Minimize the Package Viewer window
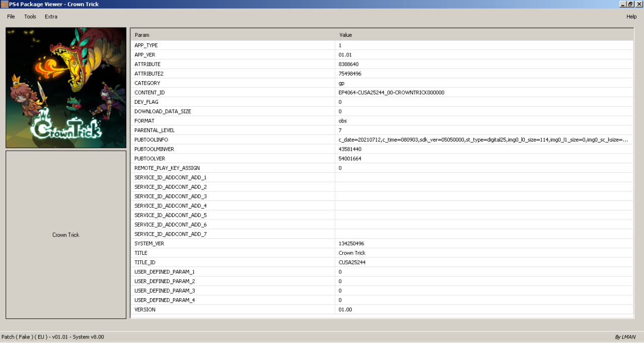The image size is (644, 343). tap(623, 4)
